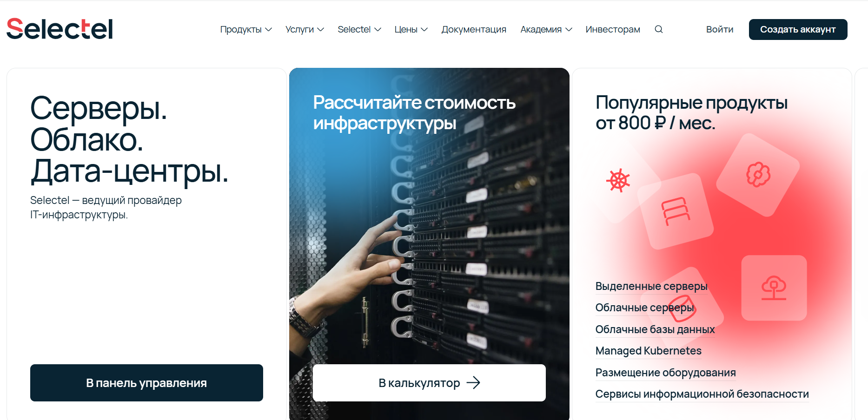This screenshot has width=868, height=420.
Task: Open the search magnifier icon
Action: 658,29
